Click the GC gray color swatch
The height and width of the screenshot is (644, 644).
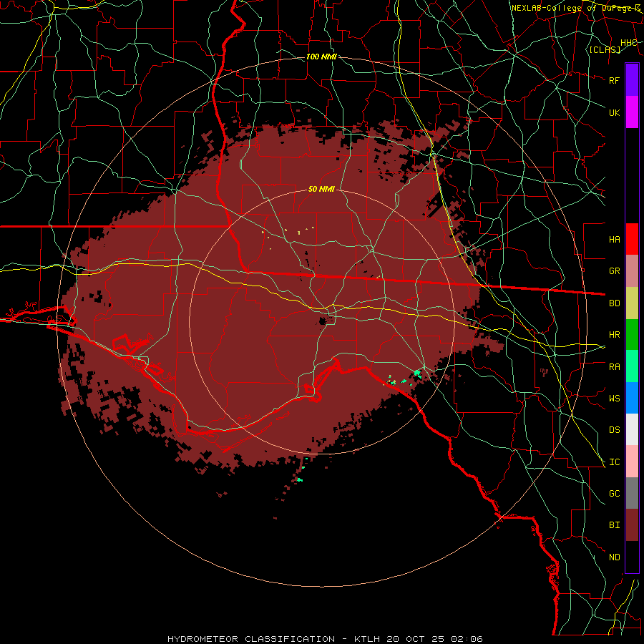(632, 493)
